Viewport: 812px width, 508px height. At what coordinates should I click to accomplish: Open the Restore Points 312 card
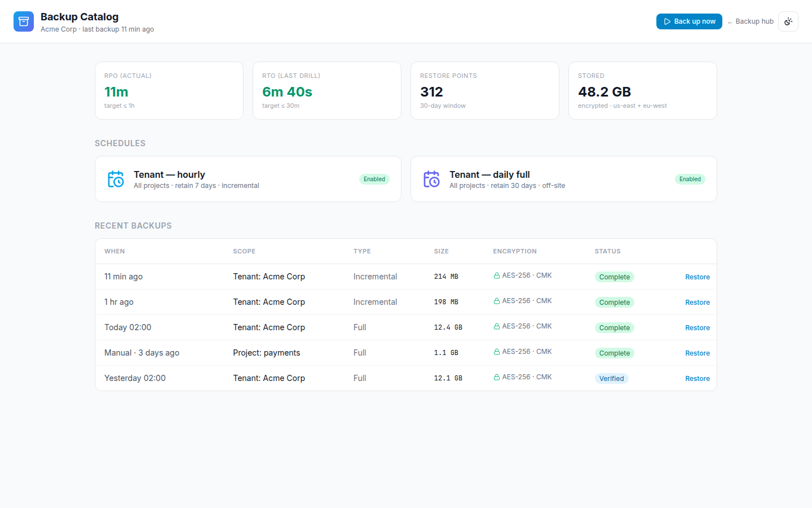485,90
